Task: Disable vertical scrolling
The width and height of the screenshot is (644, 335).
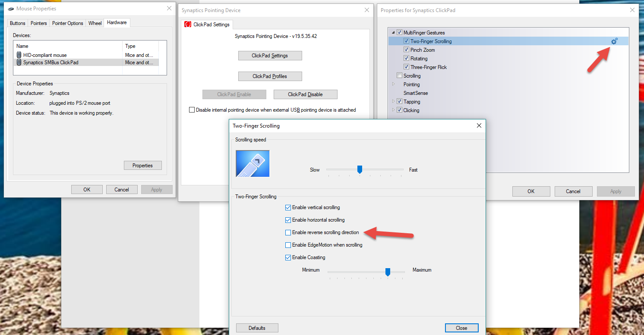Action: pyautogui.click(x=288, y=207)
